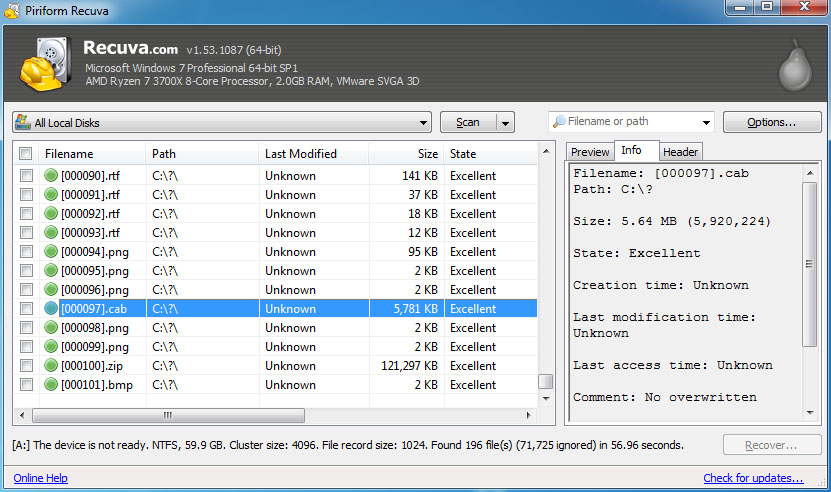Select the [000100].zip filename
Image resolution: width=831 pixels, height=492 pixels.
point(92,366)
